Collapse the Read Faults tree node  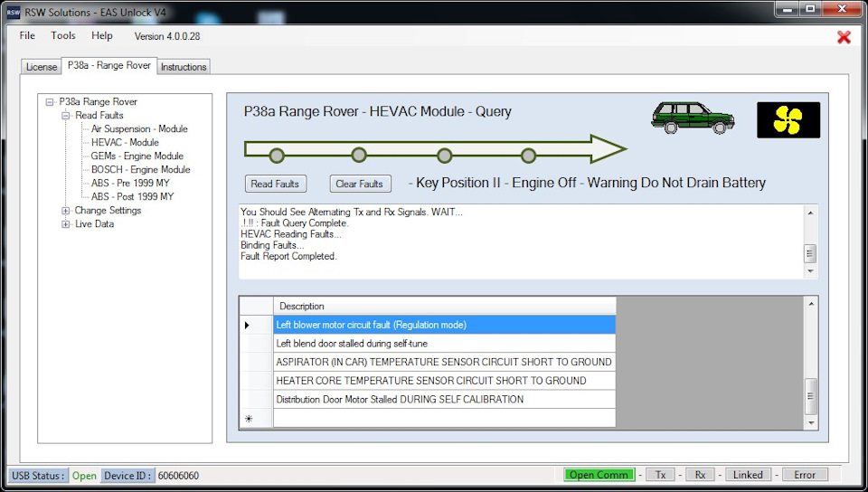pos(65,115)
